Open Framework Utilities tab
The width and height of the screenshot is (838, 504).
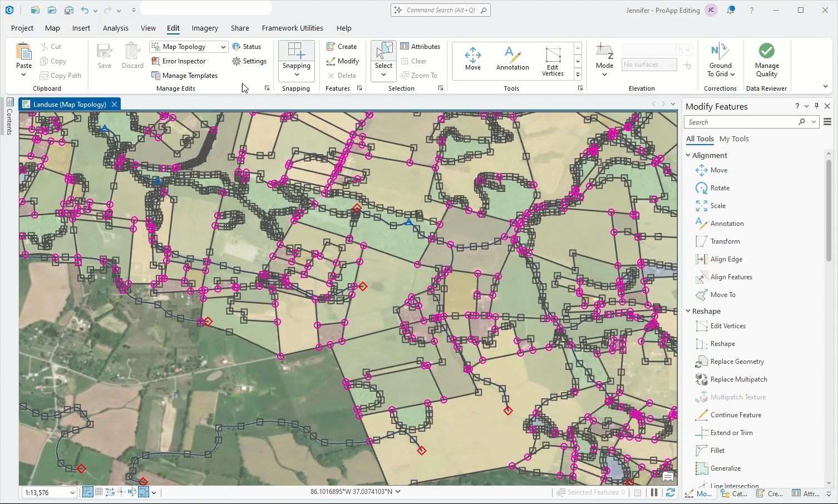coord(292,28)
